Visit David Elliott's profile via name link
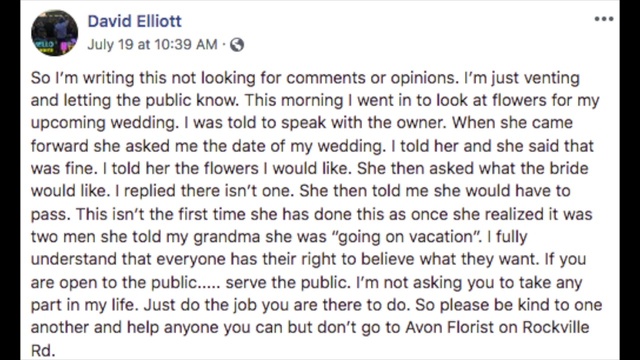 (135, 21)
